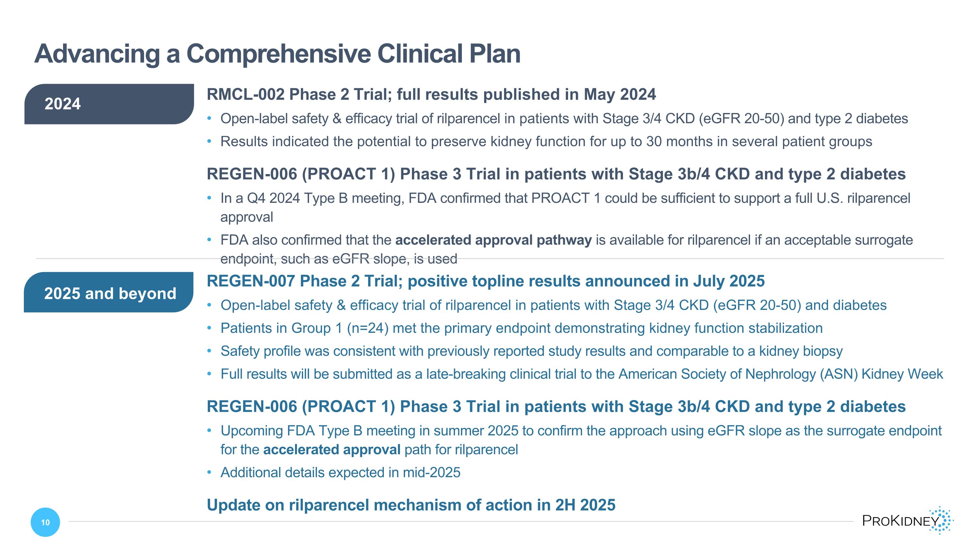Click the bullet about upcoming FDA Type B meeting
This screenshot has height=551, width=980.
click(x=580, y=431)
